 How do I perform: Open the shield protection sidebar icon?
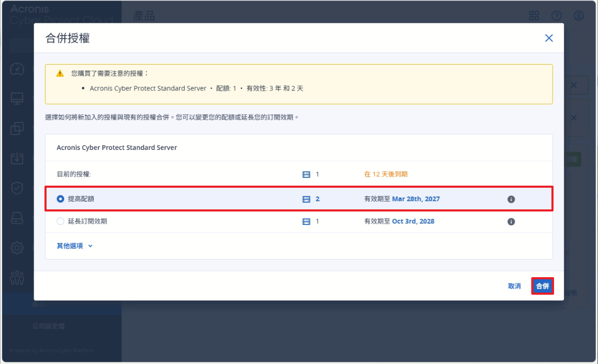click(17, 188)
